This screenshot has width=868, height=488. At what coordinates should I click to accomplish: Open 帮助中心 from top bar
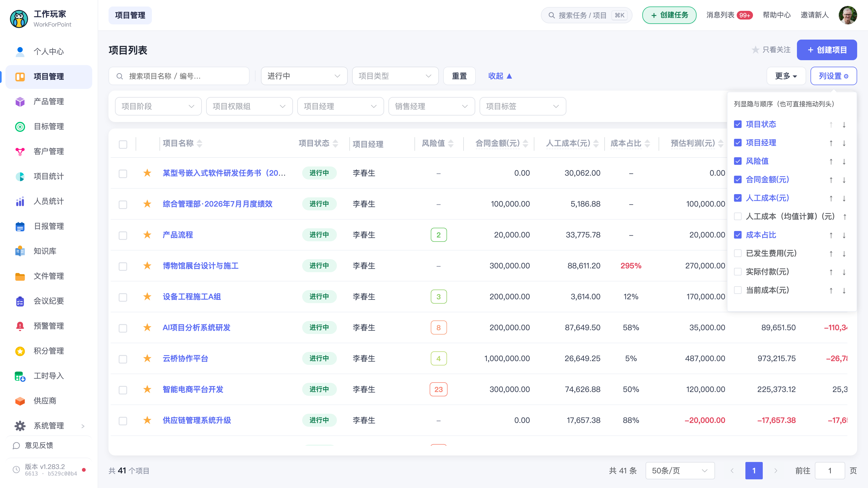pos(777,15)
